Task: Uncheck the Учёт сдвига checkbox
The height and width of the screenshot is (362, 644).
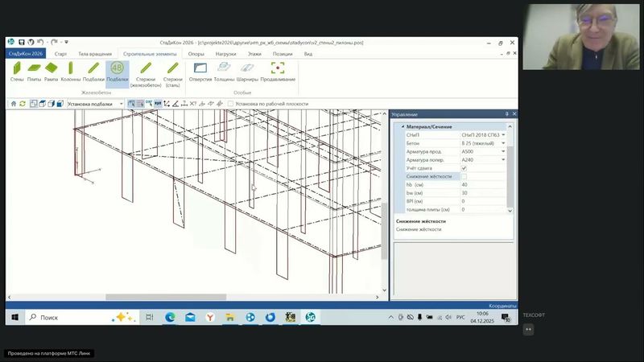Action: (464, 168)
